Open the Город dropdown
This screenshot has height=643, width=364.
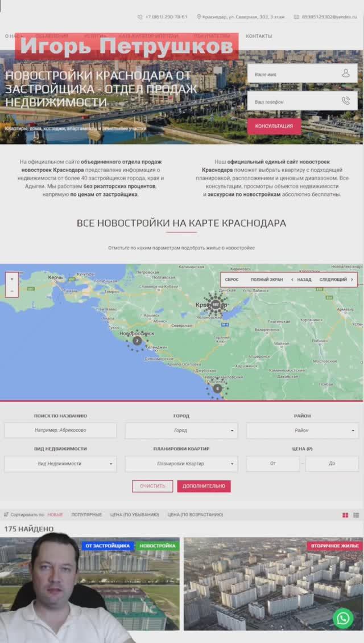pos(181,431)
